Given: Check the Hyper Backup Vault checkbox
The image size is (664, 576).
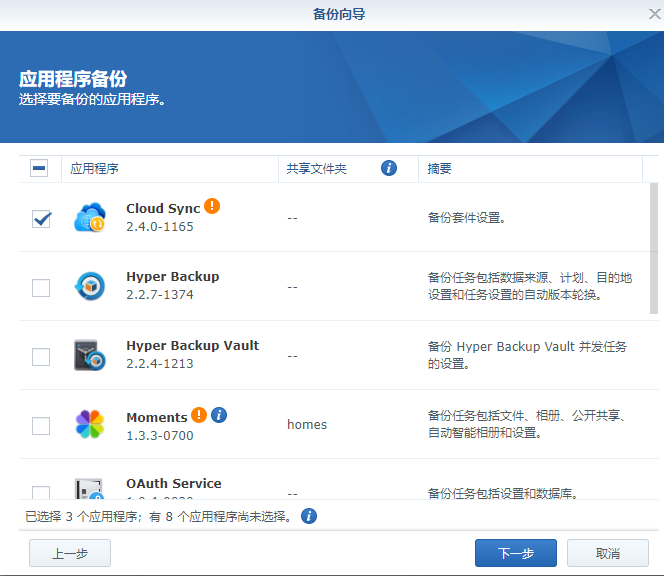Looking at the screenshot, I should [41, 357].
